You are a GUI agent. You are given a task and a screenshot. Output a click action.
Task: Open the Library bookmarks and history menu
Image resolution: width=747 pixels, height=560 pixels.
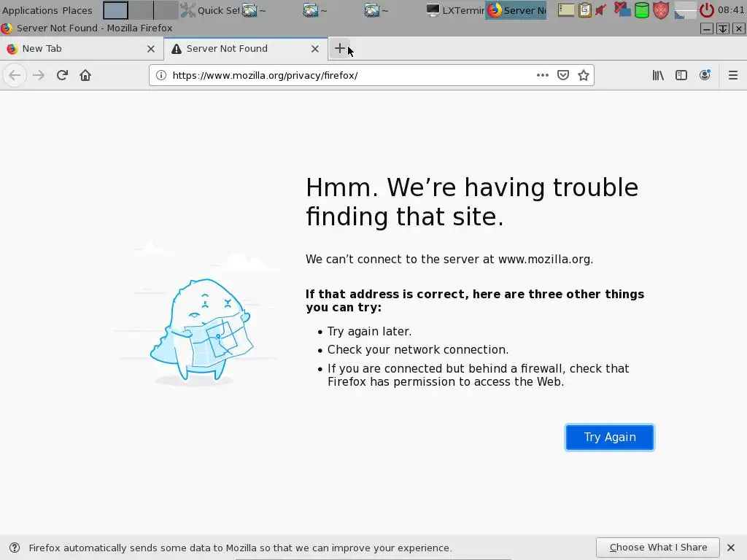point(658,75)
